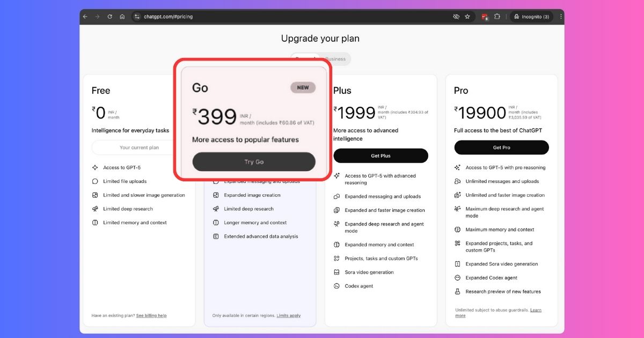Open the Chrome three-dot menu

tap(561, 17)
